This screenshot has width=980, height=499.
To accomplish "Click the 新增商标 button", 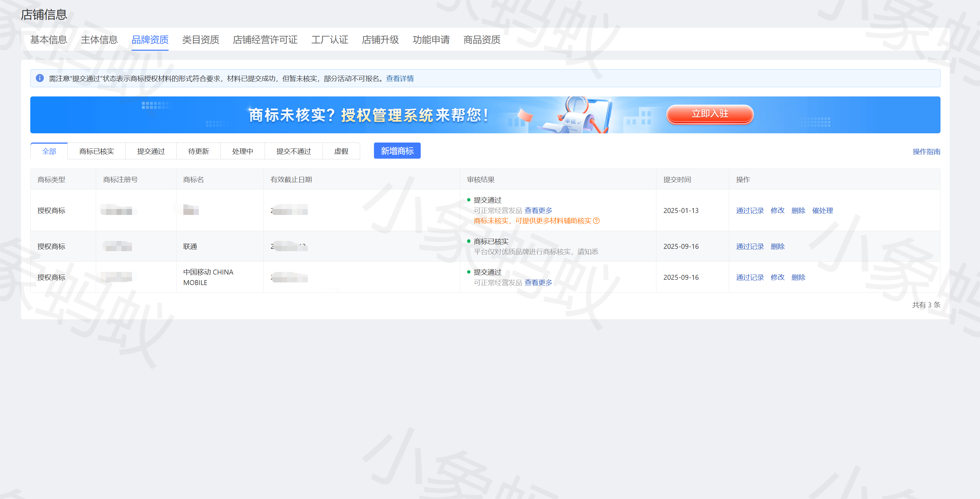I will point(397,151).
